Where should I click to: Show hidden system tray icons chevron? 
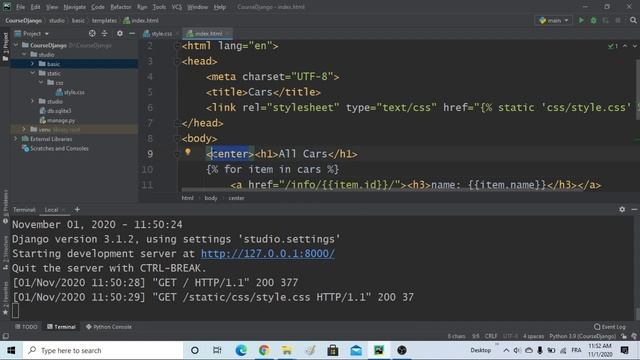pyautogui.click(x=506, y=350)
